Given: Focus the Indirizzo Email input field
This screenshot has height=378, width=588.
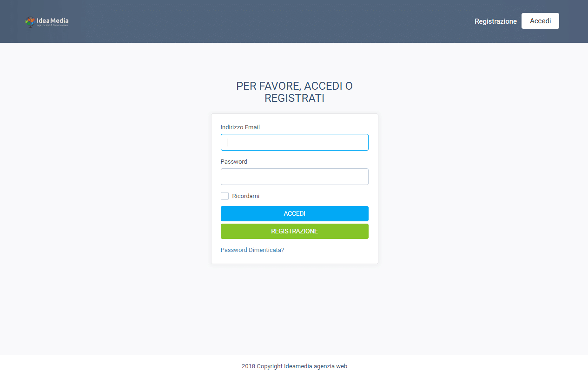Looking at the screenshot, I should 295,142.
